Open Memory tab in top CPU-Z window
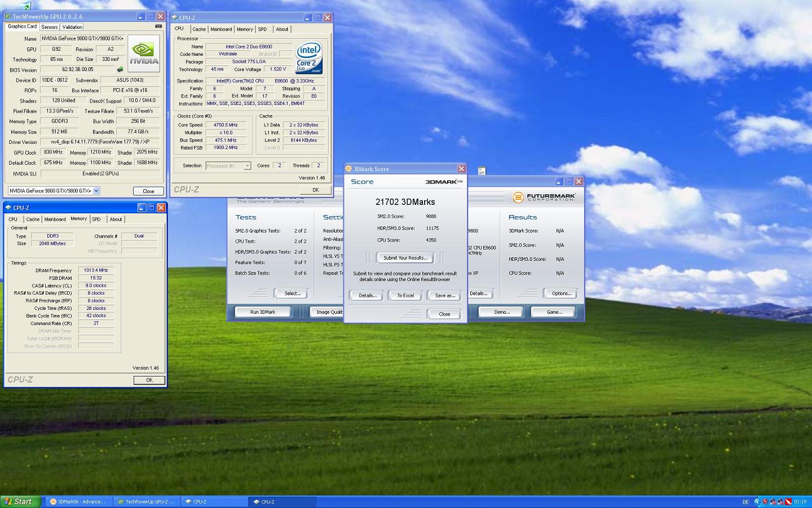This screenshot has height=508, width=812. pos(245,29)
